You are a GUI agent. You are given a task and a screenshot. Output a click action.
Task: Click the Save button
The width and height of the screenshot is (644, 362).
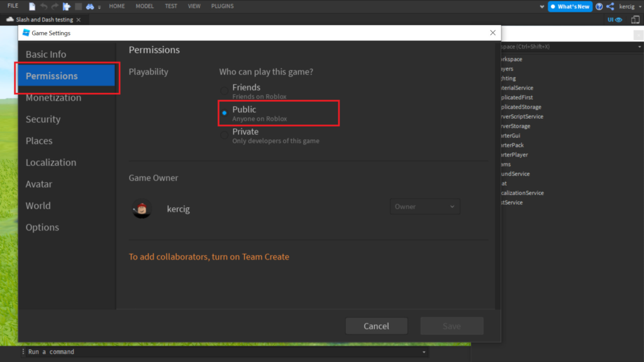click(452, 326)
